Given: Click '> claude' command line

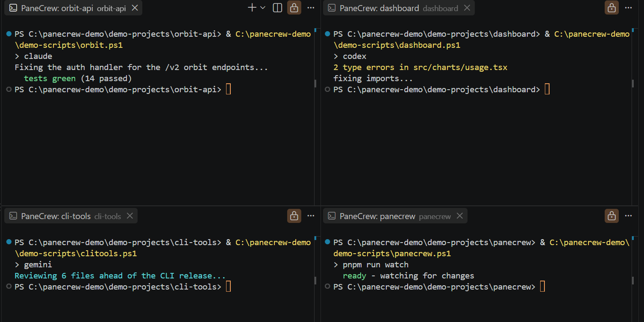Looking at the screenshot, I should coord(33,56).
